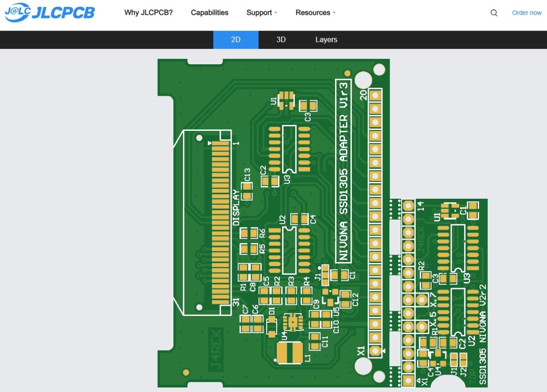
Task: Click the JLCPCB logo
Action: click(50, 12)
